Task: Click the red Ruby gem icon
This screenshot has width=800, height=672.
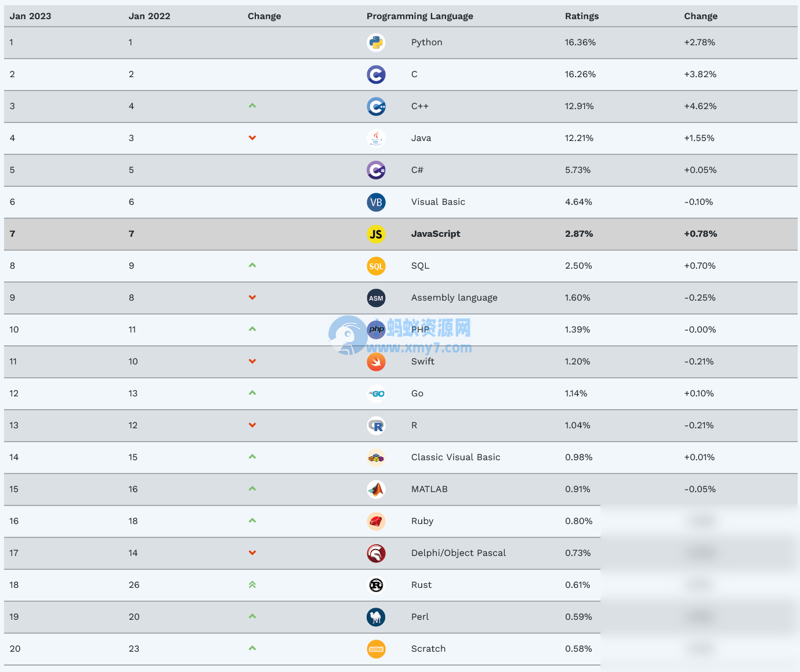Action: [x=376, y=521]
